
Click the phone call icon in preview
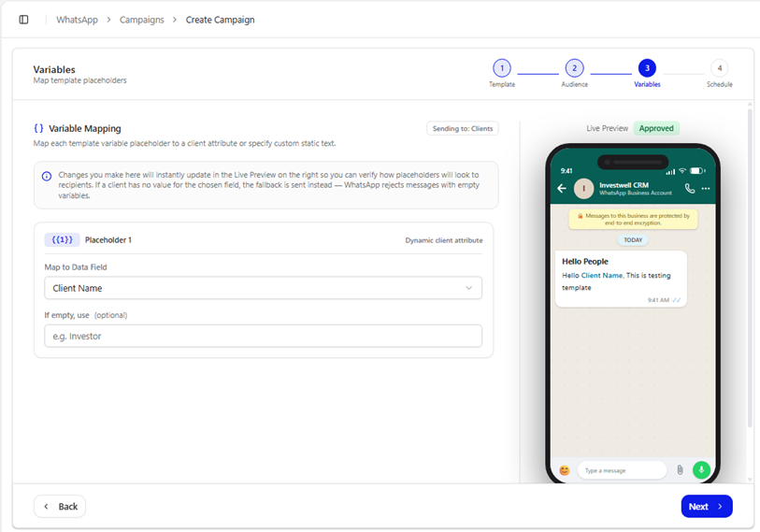[690, 188]
